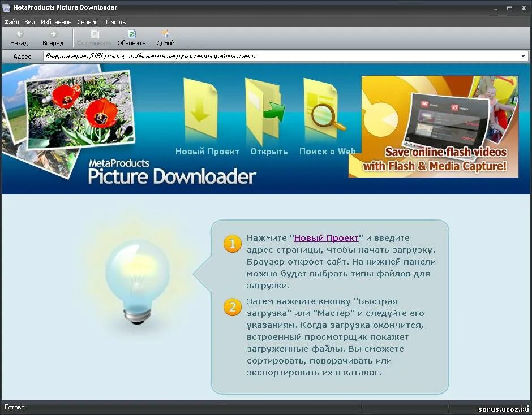Viewport: 532px width, 415px height.
Task: Open the Вид menu
Action: pyautogui.click(x=30, y=22)
